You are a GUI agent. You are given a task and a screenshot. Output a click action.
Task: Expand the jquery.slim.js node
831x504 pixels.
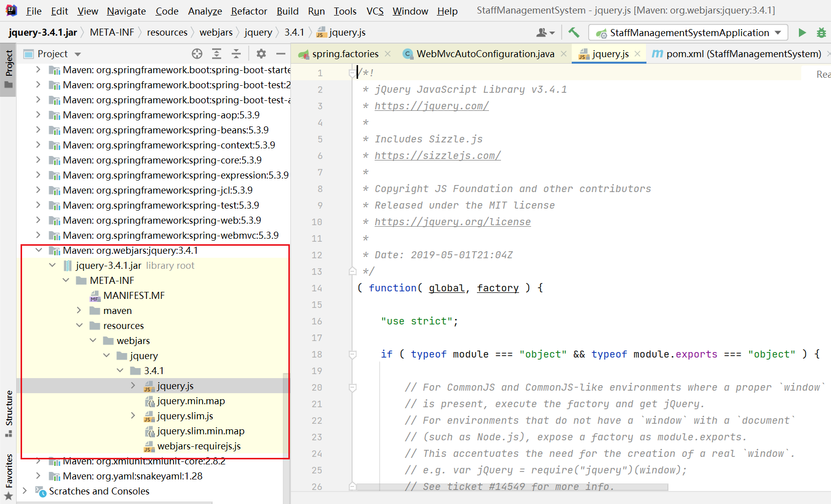[133, 416]
